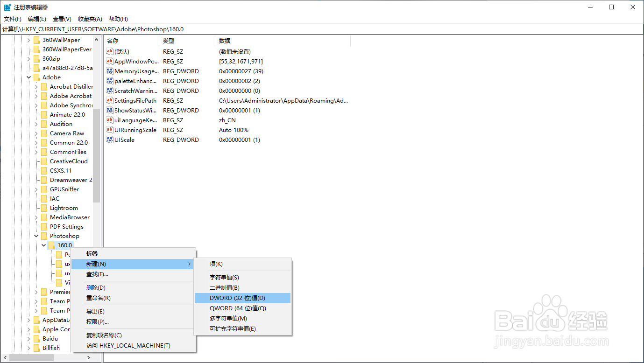This screenshot has height=363, width=644.
Task: Click the GPUSniffer folder icon
Action: coord(44,189)
